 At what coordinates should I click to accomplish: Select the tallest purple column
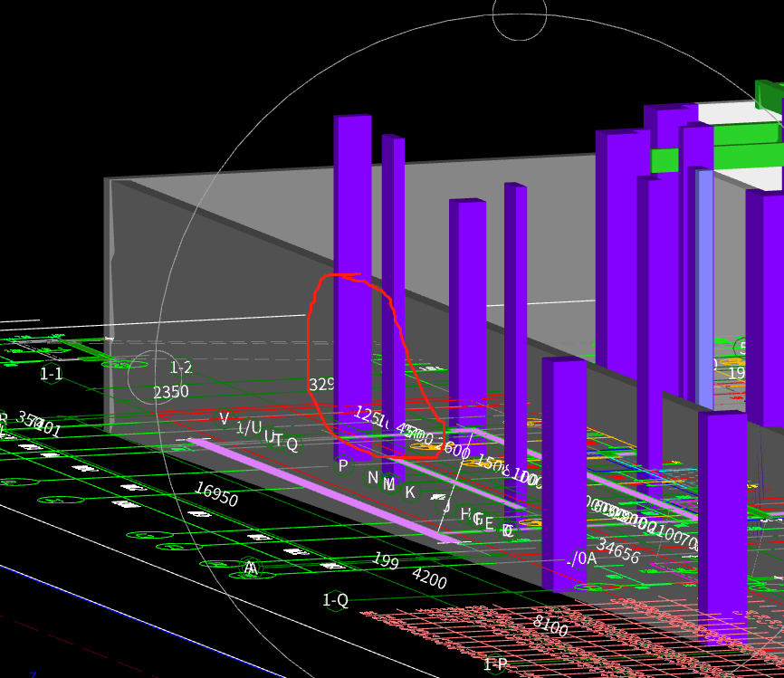[353, 287]
